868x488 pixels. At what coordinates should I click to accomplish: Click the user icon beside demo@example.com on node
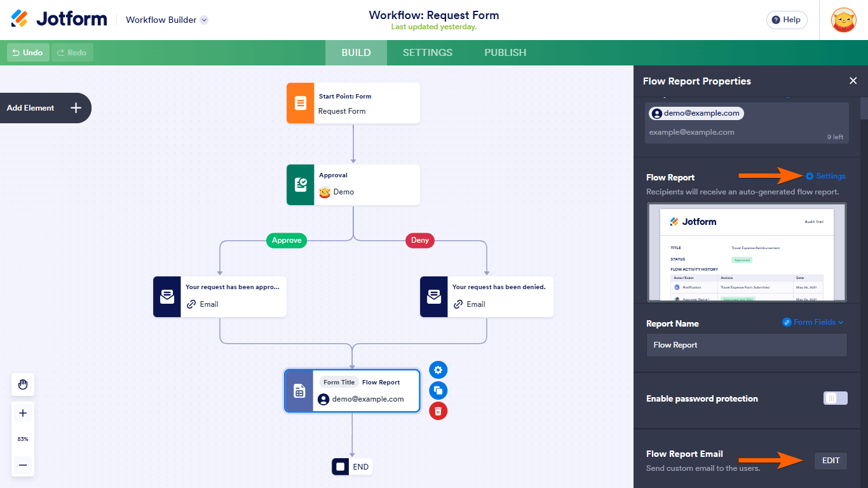[323, 400]
